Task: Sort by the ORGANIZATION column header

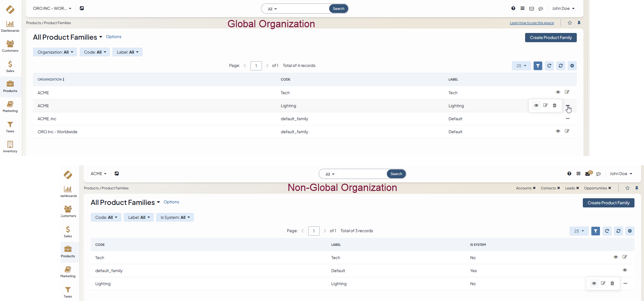Action: point(50,80)
